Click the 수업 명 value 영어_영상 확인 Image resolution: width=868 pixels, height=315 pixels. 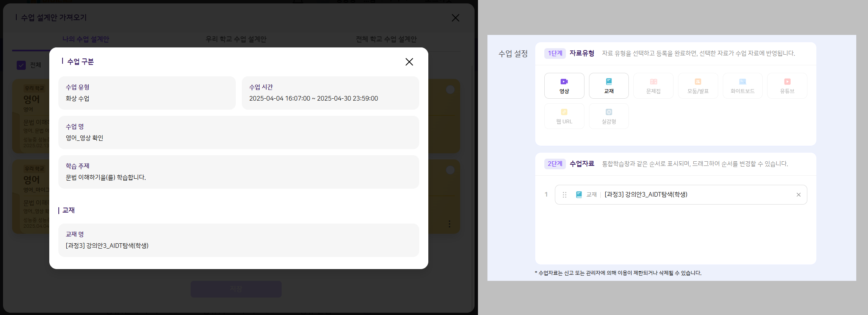(x=85, y=138)
